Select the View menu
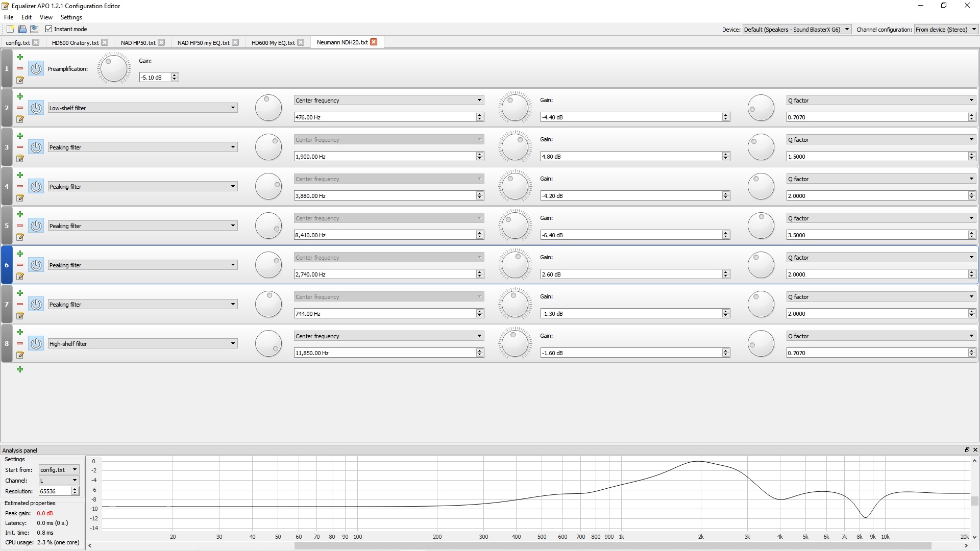The image size is (980, 551). (x=44, y=17)
